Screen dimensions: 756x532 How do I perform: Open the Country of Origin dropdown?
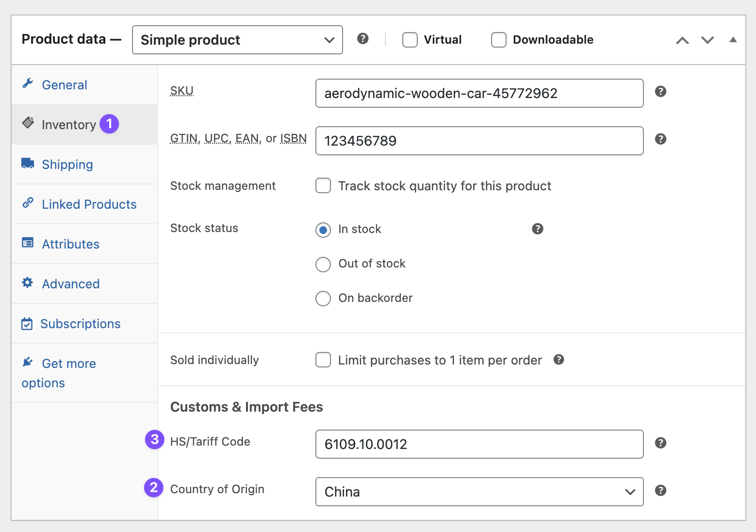click(x=479, y=492)
